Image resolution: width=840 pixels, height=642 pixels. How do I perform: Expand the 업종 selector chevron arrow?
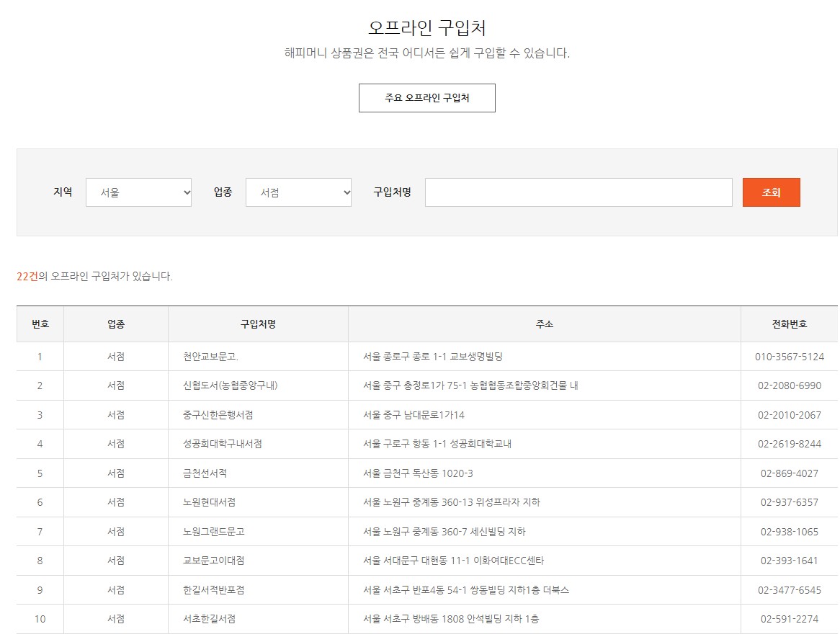[346, 192]
